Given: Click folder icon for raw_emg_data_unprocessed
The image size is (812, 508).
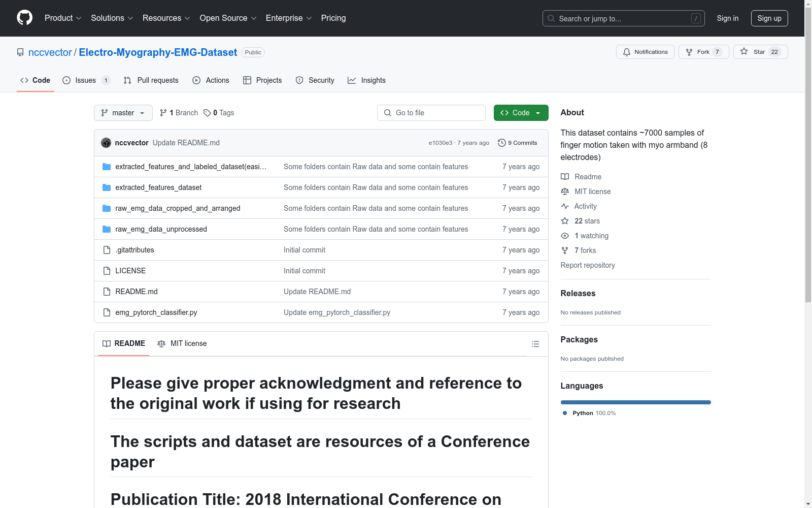Looking at the screenshot, I should pos(107,229).
